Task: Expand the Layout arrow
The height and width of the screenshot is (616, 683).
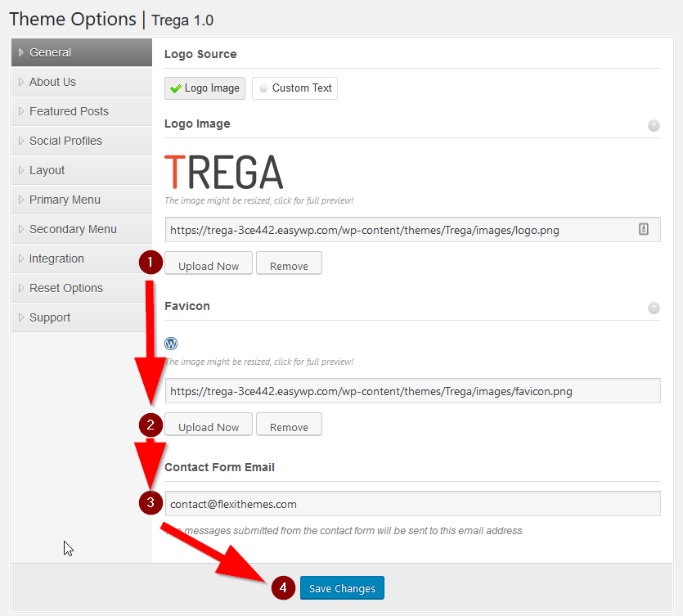Action: [21, 170]
